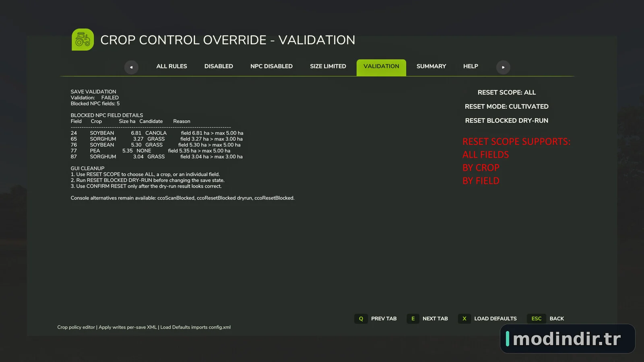Click field 24 row with SOYBEAN crop

click(157, 133)
